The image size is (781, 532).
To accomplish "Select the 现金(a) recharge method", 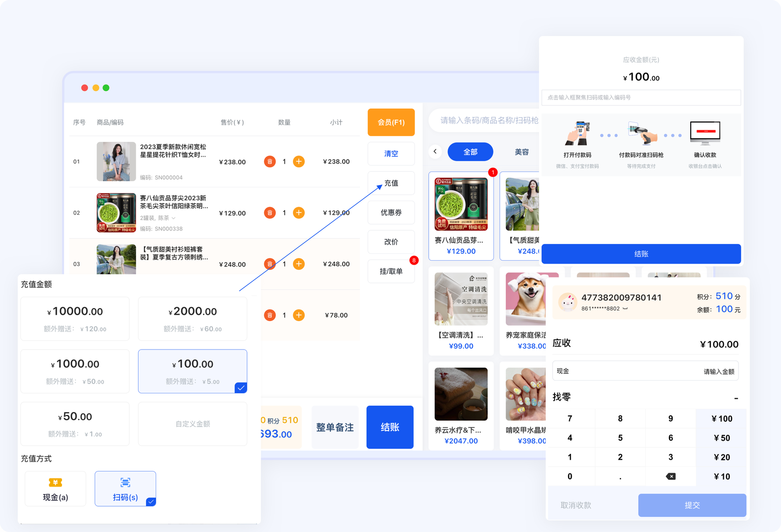I will pos(55,488).
